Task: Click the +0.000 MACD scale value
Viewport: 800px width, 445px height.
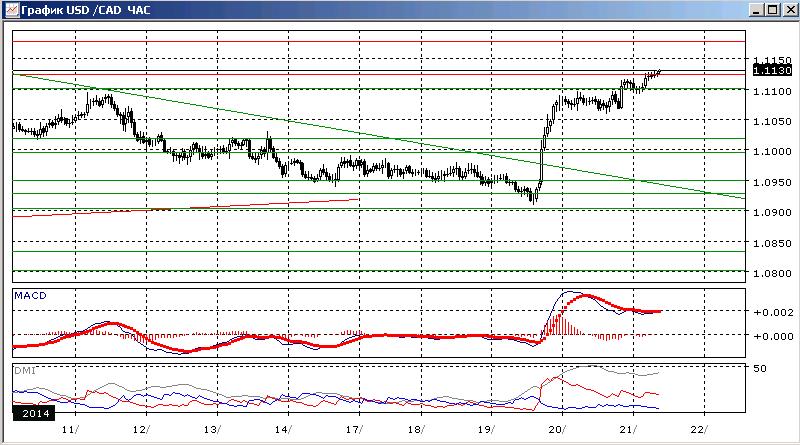Action: (x=773, y=336)
